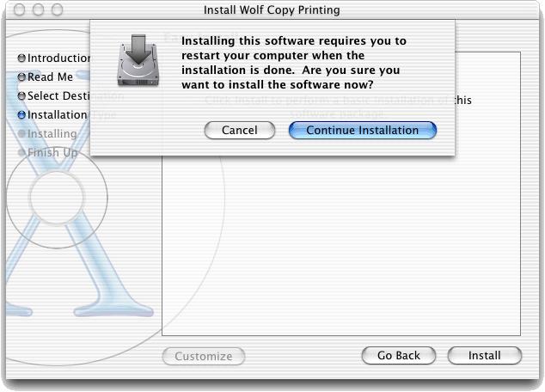Click the leftmost window control button
545x392 pixels.
20,10
